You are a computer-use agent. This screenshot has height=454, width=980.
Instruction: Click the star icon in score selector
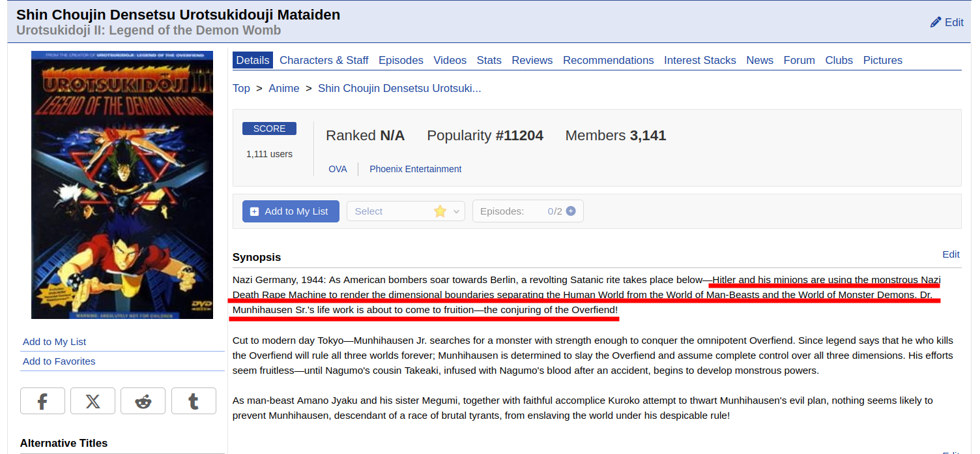coord(440,211)
